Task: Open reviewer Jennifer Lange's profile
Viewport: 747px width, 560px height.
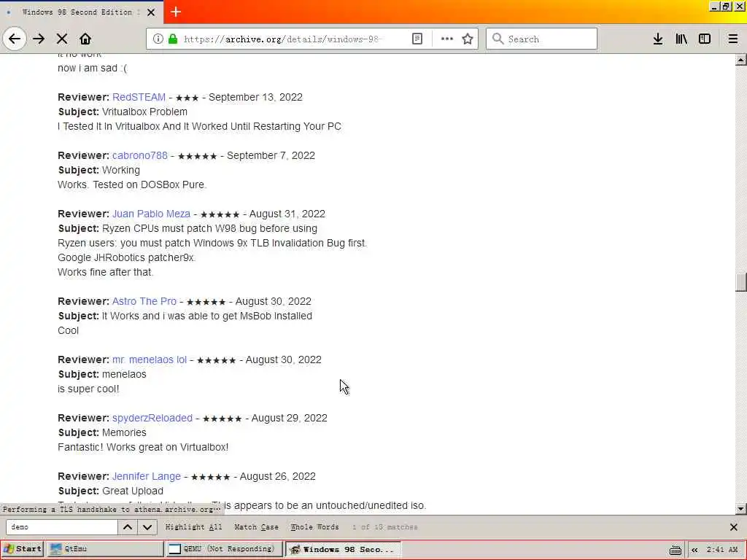Action: 147,476
